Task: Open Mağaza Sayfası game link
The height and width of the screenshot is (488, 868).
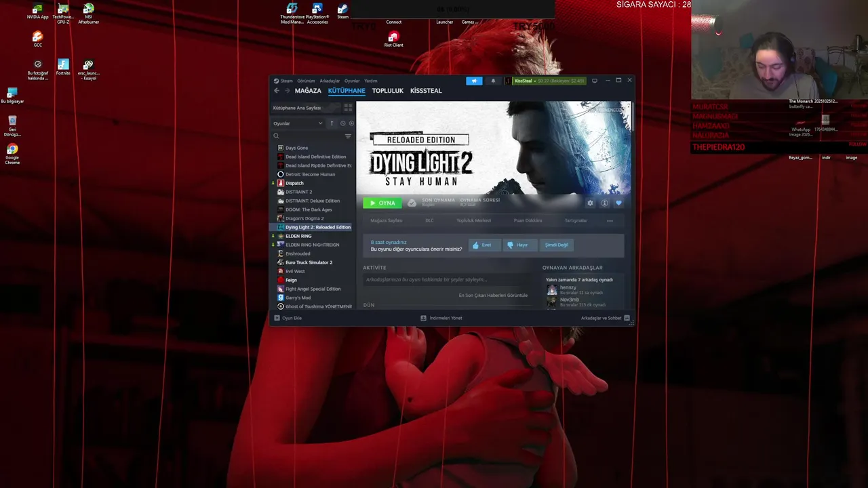Action: [x=387, y=220]
